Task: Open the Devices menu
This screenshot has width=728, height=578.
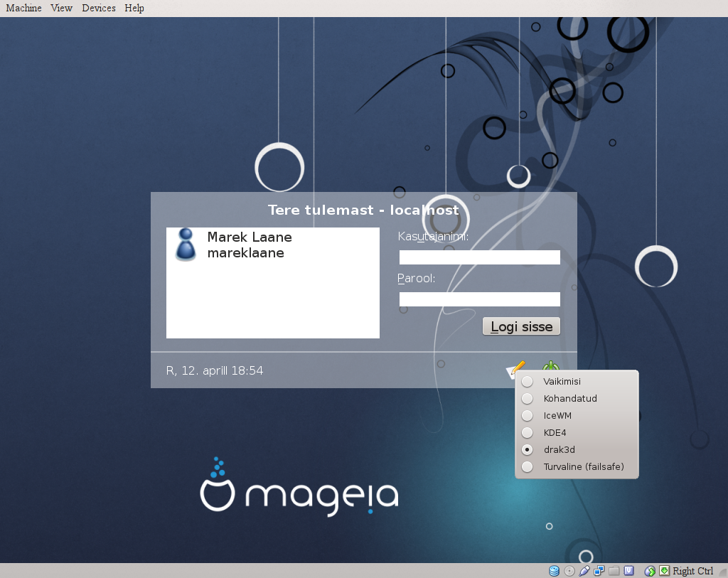Action: (x=98, y=8)
